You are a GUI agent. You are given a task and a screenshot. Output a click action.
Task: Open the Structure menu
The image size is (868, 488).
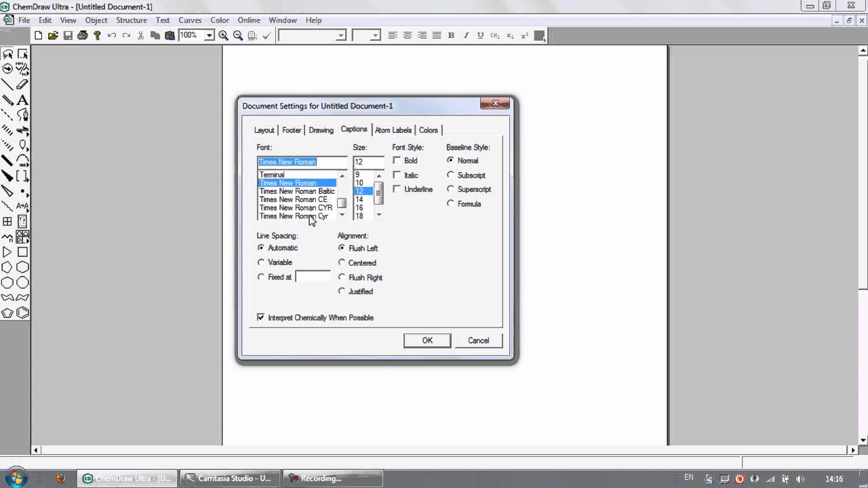[x=131, y=20]
